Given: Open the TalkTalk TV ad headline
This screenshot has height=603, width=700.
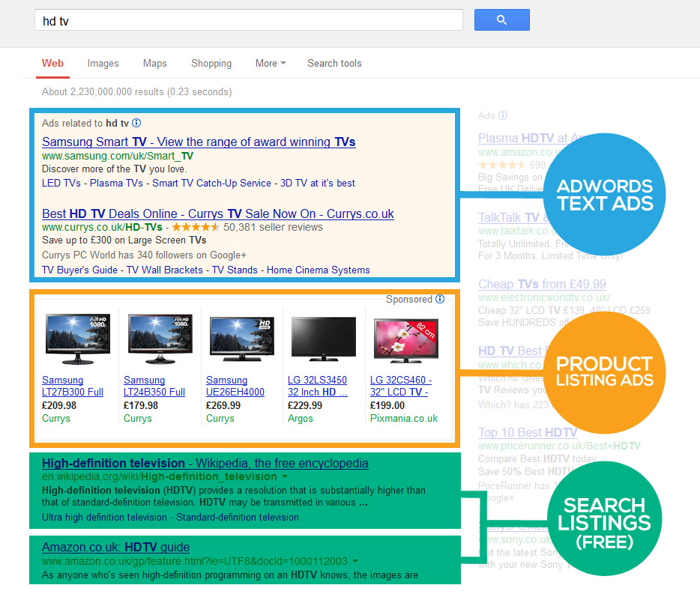Looking at the screenshot, I should 513,218.
